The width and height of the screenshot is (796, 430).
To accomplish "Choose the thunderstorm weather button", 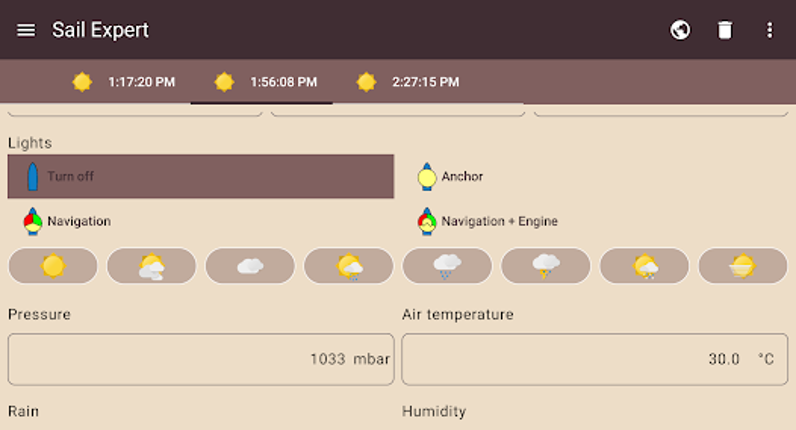I will [x=546, y=266].
